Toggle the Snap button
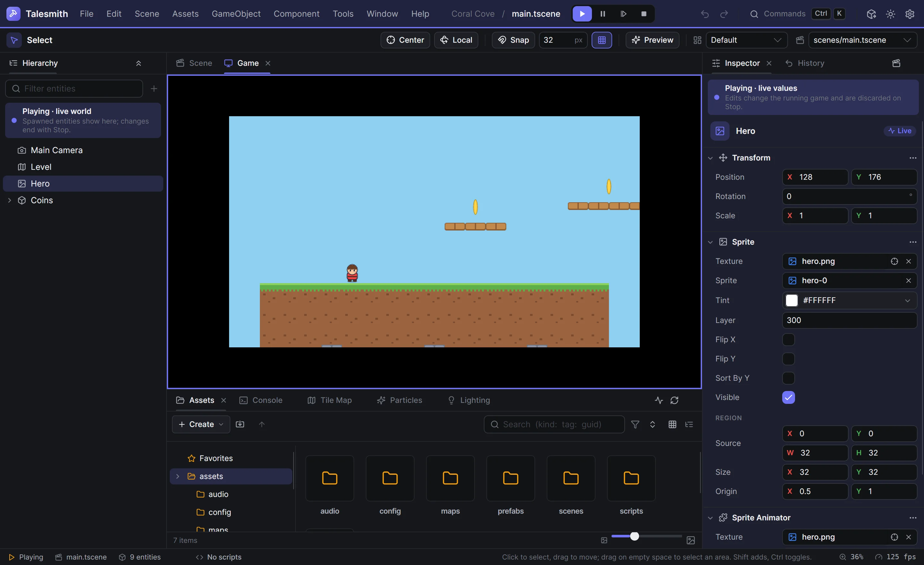This screenshot has width=924, height=565. tap(513, 40)
